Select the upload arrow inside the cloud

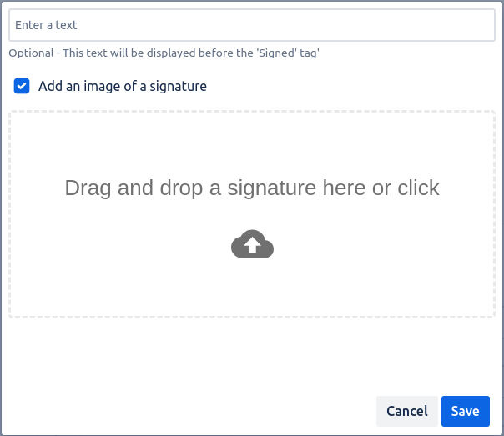click(x=253, y=246)
